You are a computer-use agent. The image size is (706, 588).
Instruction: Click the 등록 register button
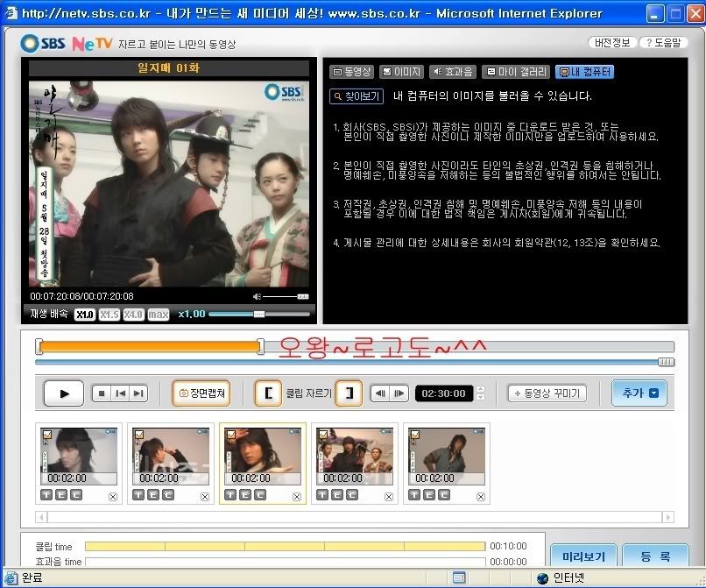(655, 556)
